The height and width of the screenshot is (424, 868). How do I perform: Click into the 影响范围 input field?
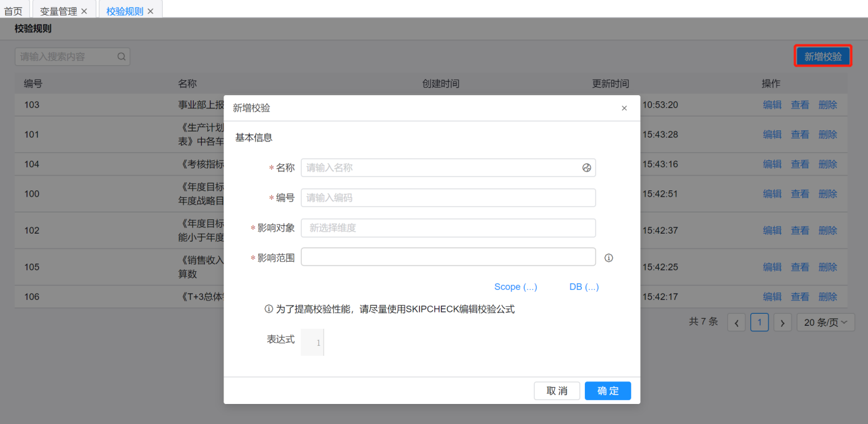[448, 257]
